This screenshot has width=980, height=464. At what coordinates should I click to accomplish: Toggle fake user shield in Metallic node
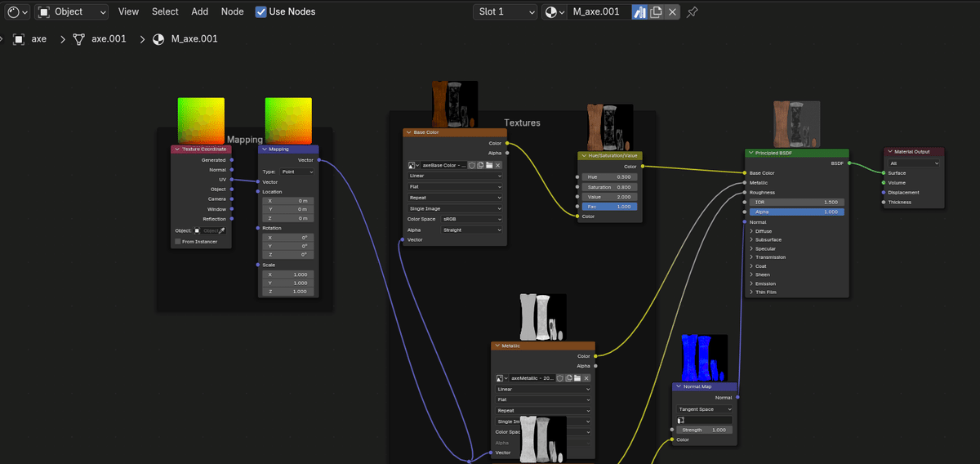[560, 378]
